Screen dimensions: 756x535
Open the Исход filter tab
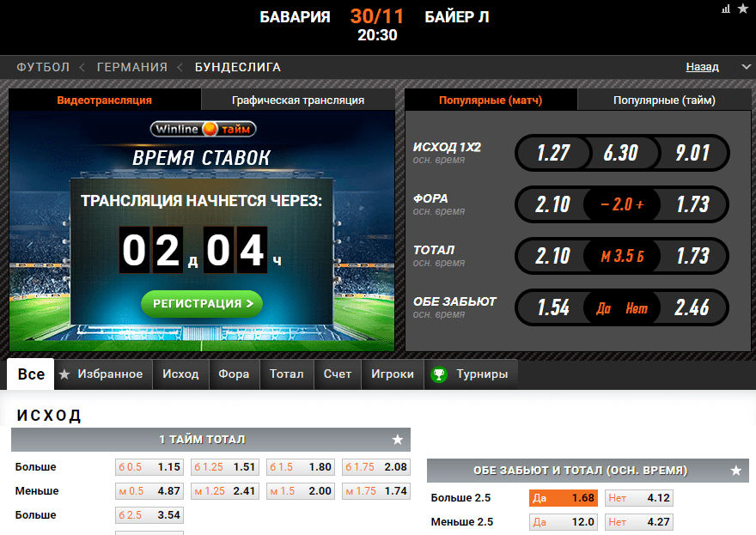coord(180,374)
